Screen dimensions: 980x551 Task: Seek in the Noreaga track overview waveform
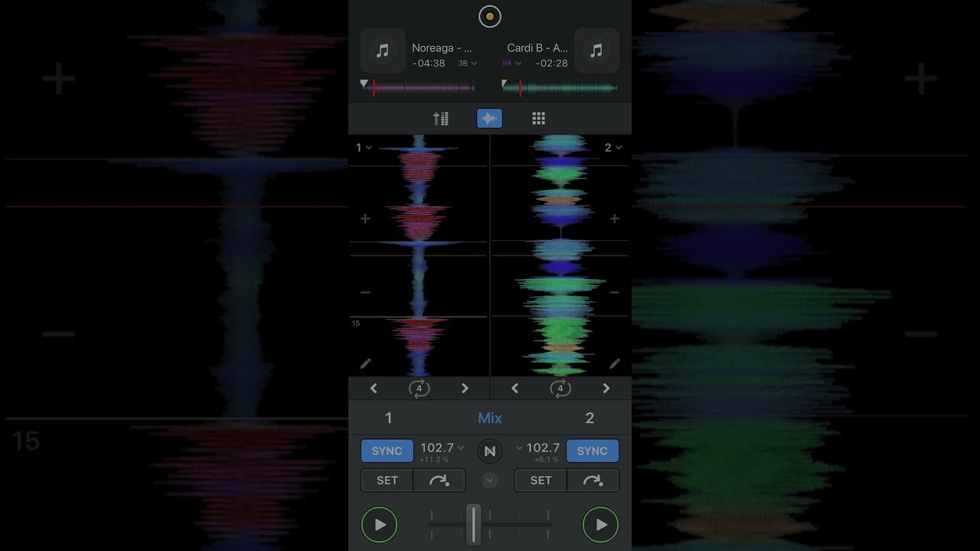pyautogui.click(x=418, y=88)
